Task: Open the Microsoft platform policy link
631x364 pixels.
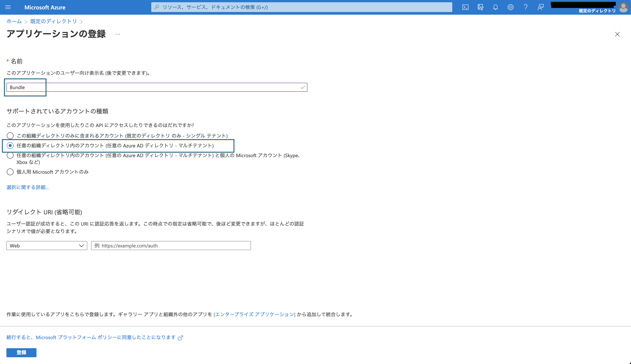Action: click(x=95, y=337)
